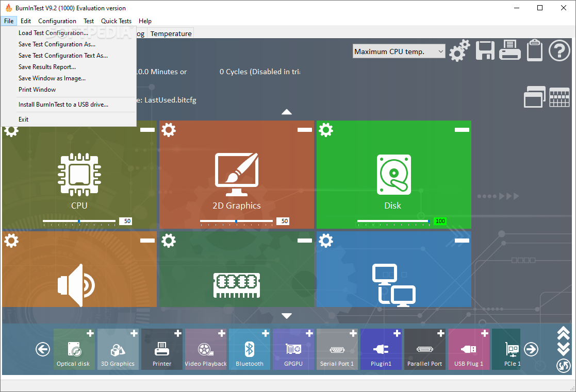
Task: Add Optical disk test with plus
Action: pos(90,333)
